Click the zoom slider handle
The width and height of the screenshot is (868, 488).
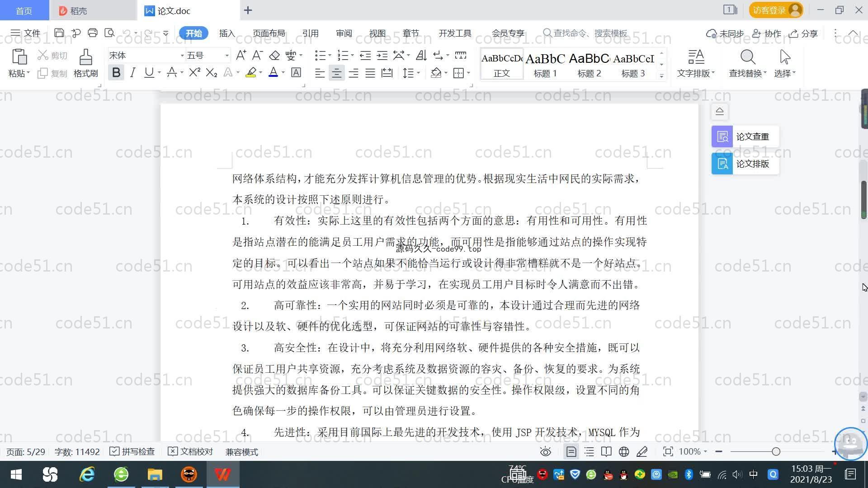tap(776, 451)
